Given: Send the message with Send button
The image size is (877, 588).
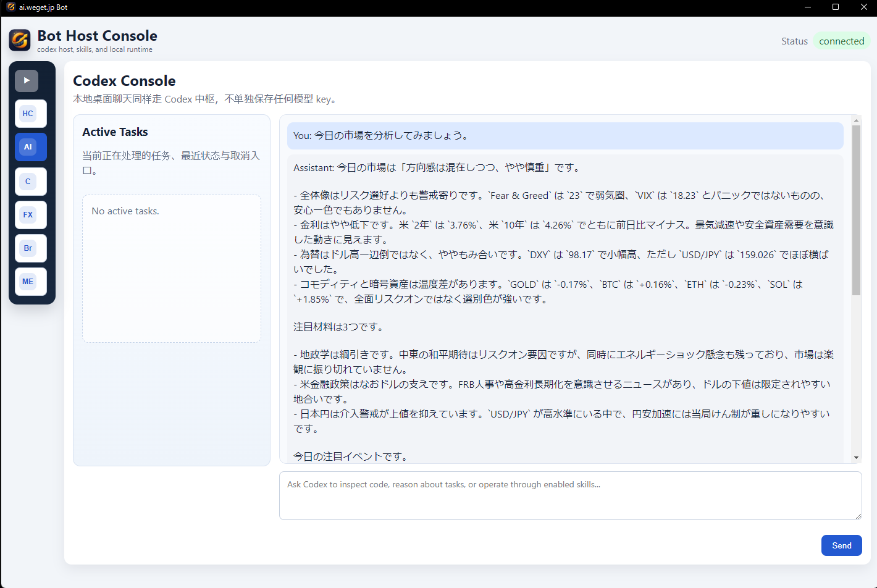Looking at the screenshot, I should tap(841, 545).
